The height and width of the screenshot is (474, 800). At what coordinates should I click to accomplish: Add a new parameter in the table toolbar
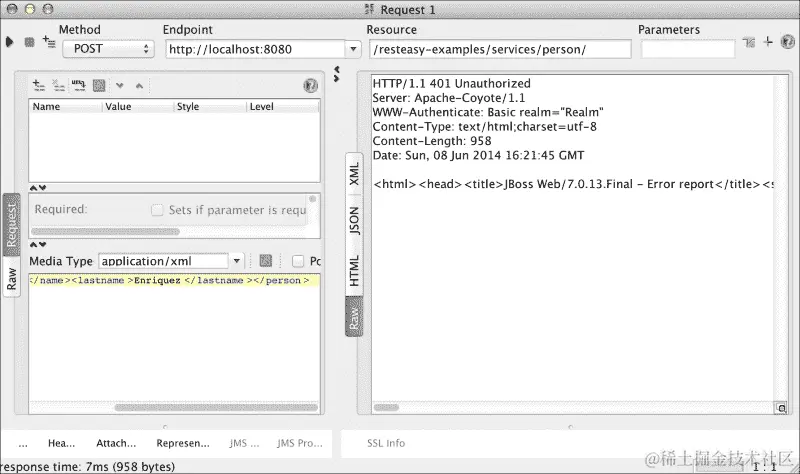pyautogui.click(x=39, y=85)
